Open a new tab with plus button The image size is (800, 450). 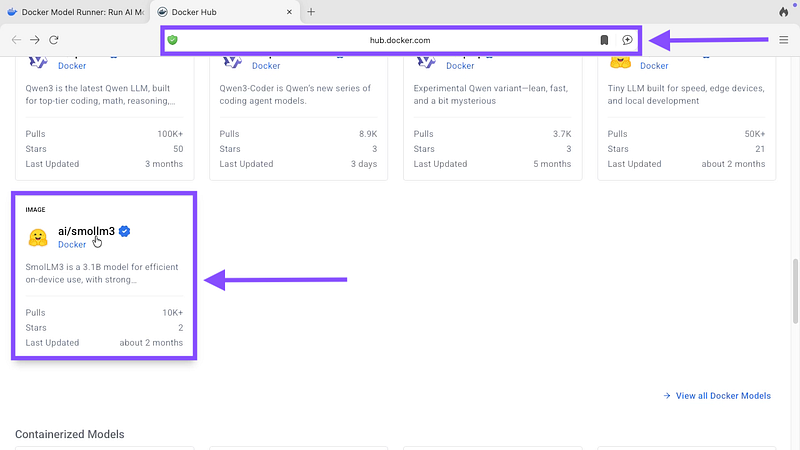311,12
